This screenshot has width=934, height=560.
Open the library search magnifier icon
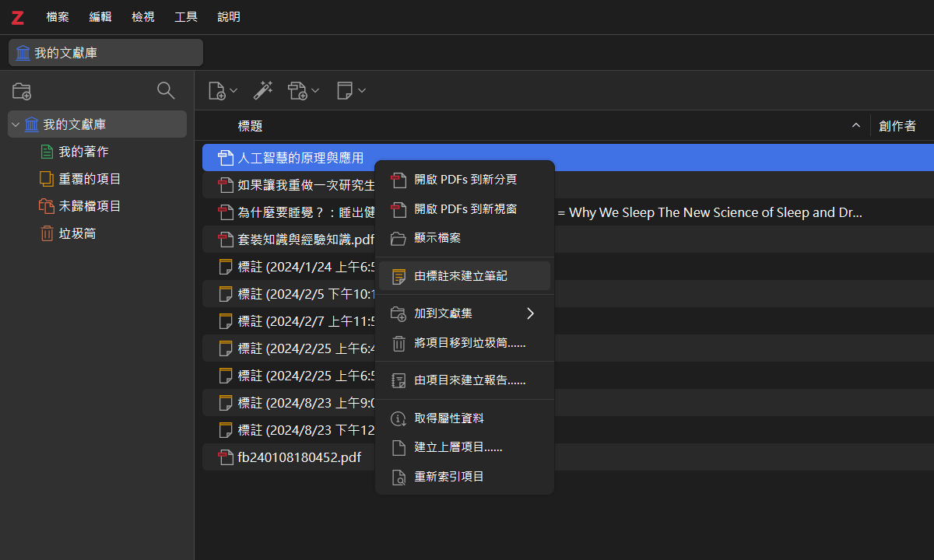(166, 90)
